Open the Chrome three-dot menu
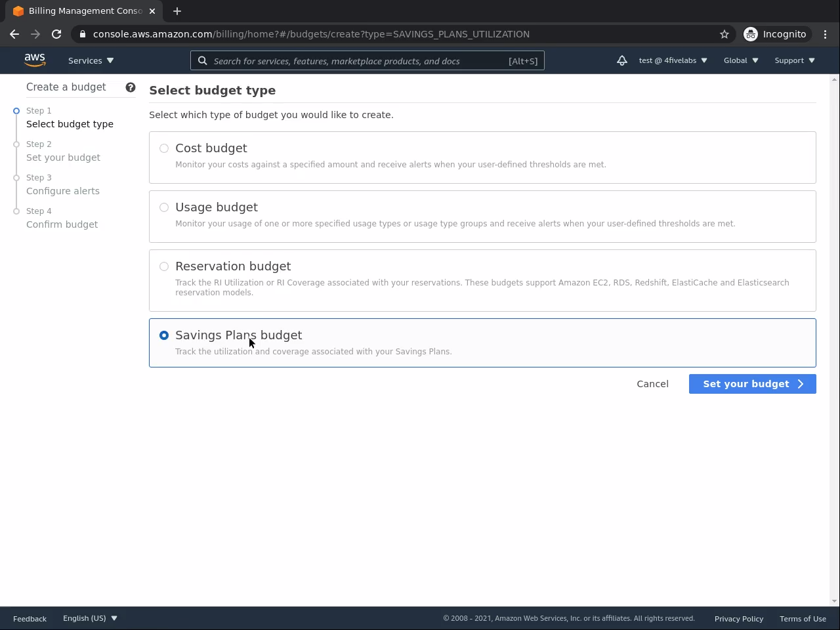 826,34
